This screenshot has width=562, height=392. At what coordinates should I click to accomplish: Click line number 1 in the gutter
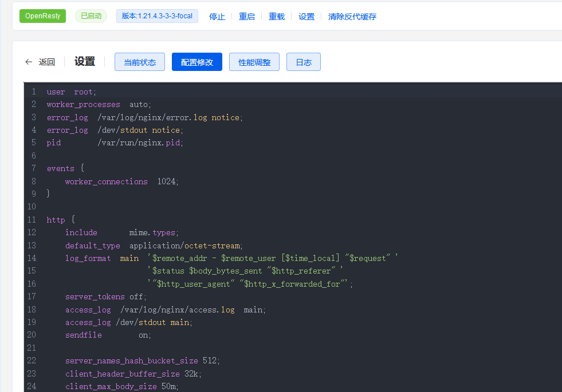pos(34,92)
